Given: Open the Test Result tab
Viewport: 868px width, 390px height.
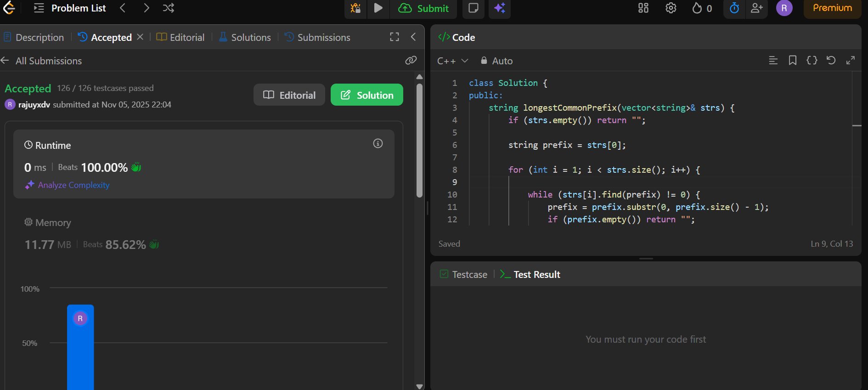Looking at the screenshot, I should [x=530, y=274].
